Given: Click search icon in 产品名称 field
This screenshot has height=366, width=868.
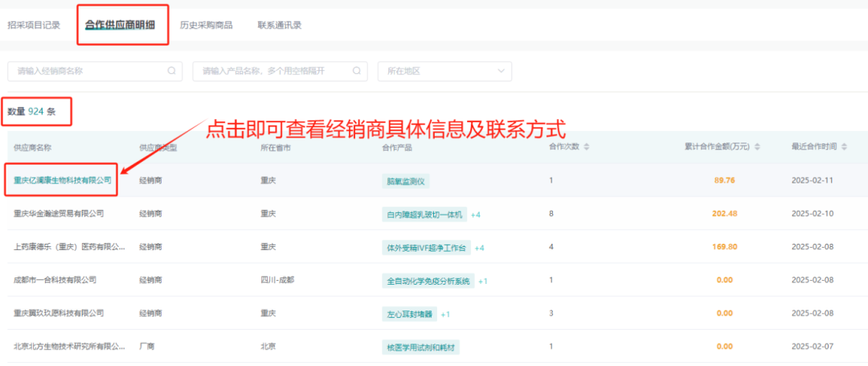Looking at the screenshot, I should coord(357,71).
